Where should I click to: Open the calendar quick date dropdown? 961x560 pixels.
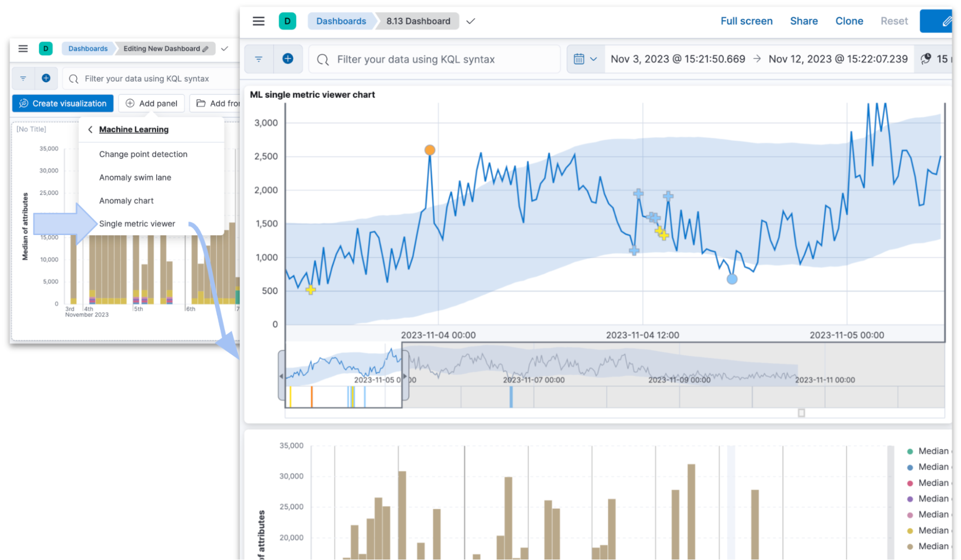tap(585, 59)
